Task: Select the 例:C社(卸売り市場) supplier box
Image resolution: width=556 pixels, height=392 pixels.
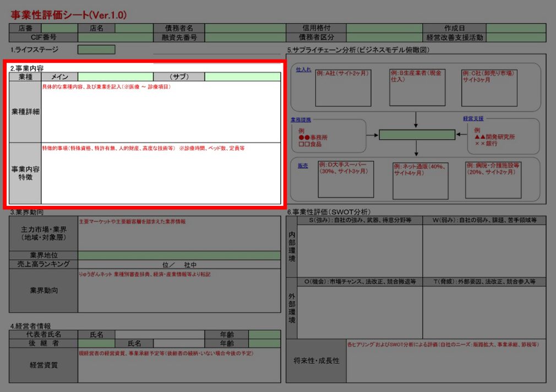Action: click(489, 88)
